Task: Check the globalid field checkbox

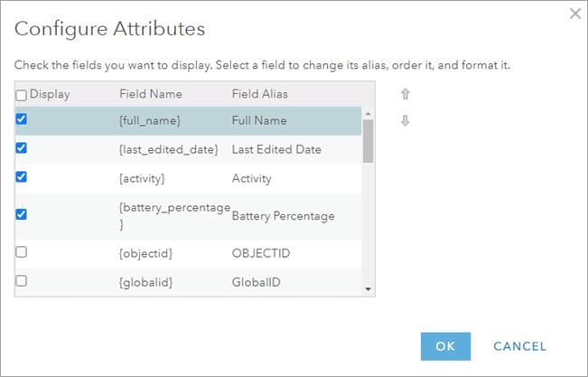Action: [x=22, y=281]
